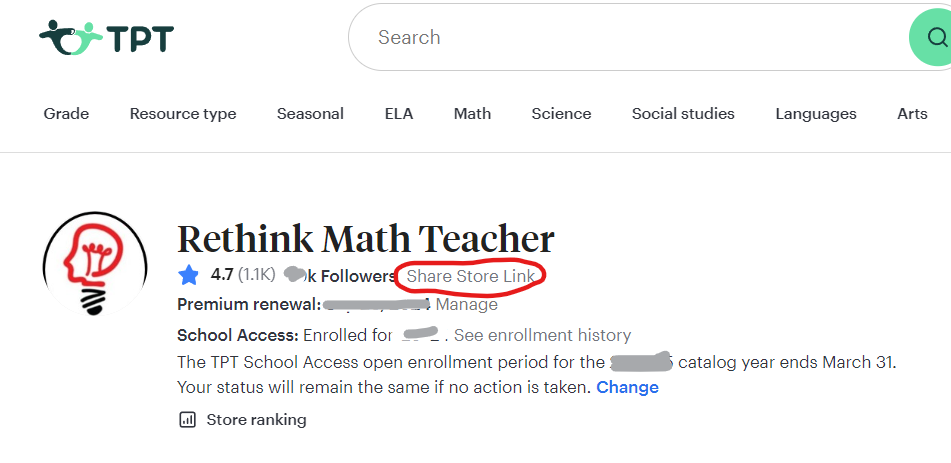Viewport: 951px width, 463px height.
Task: Click the TPT logo icon
Action: (x=72, y=38)
